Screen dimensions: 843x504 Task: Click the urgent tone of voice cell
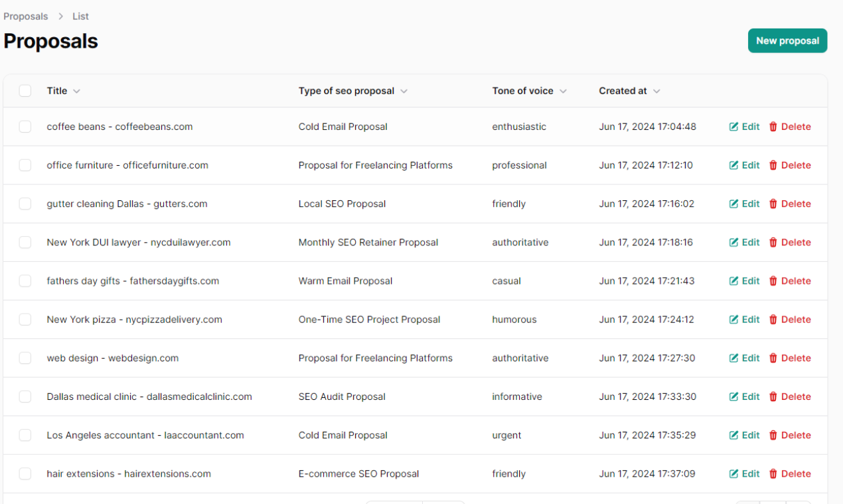[506, 435]
